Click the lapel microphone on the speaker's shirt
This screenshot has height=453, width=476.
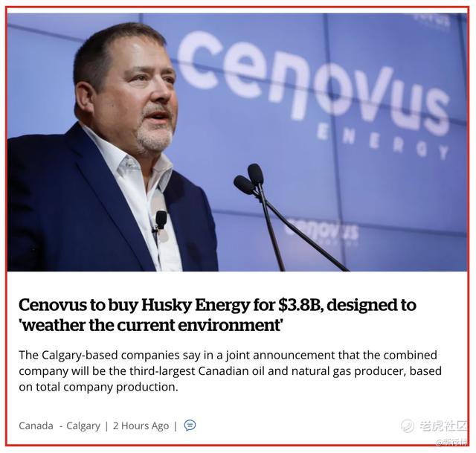[x=161, y=219]
